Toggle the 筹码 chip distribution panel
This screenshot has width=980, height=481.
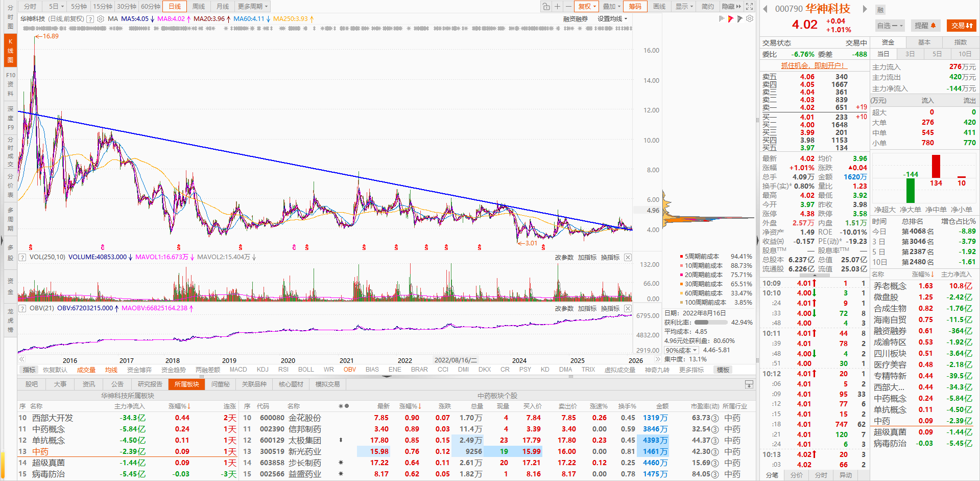(635, 7)
